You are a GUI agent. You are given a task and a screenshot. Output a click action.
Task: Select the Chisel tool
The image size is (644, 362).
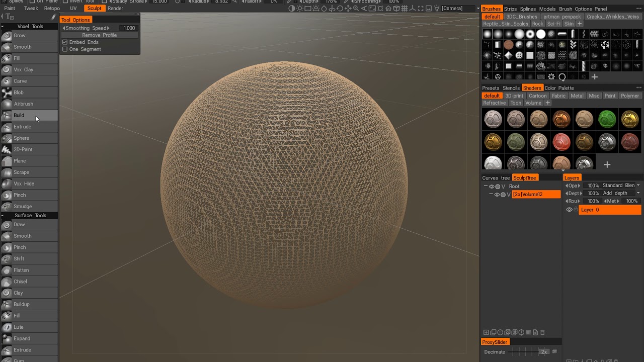29,282
